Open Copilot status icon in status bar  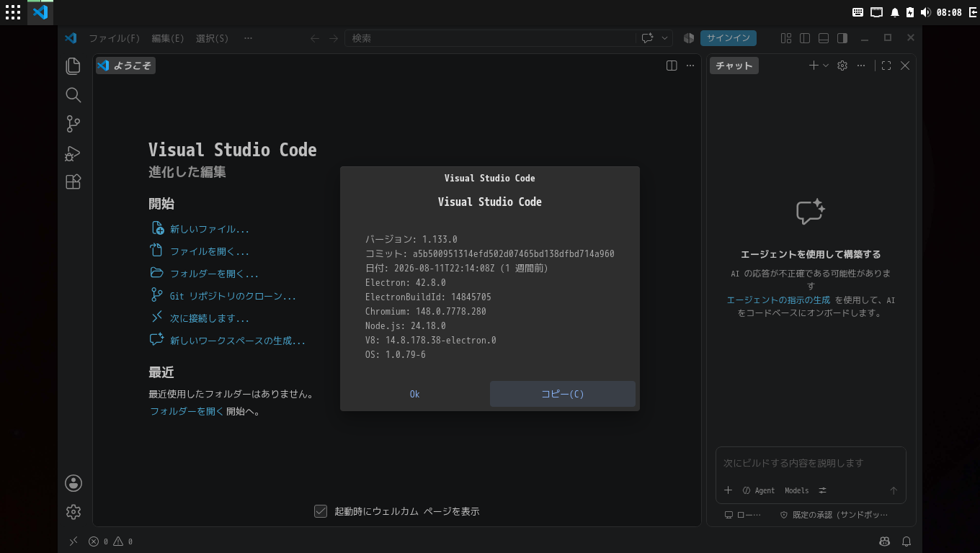tap(885, 541)
